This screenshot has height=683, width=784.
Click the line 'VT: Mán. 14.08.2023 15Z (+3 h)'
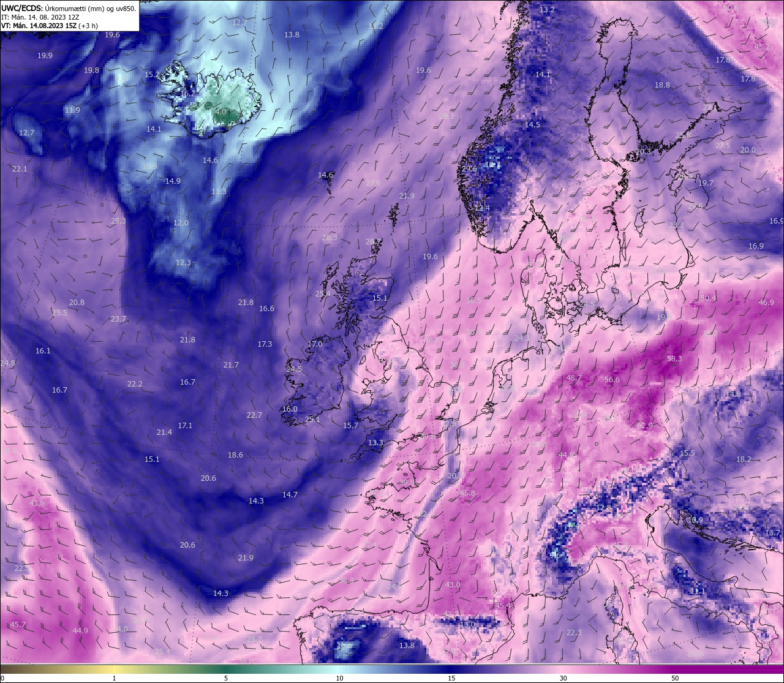[x=50, y=26]
